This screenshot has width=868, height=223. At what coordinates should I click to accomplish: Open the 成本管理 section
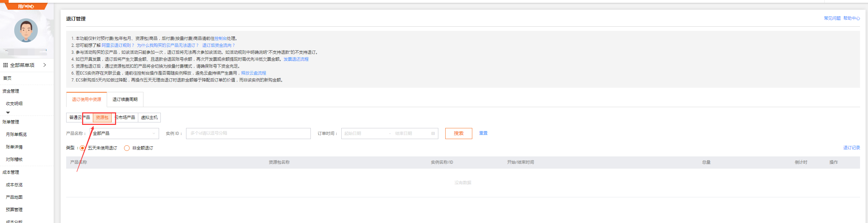[x=11, y=172]
